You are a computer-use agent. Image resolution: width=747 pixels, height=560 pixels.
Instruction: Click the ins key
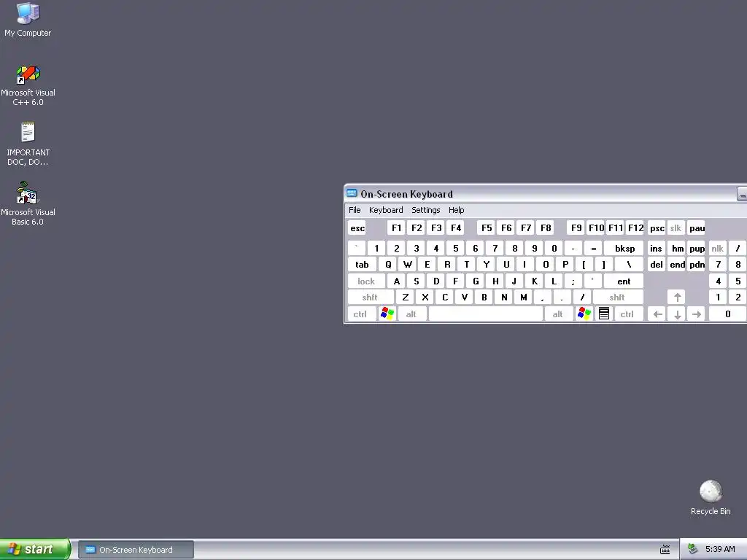pos(656,248)
